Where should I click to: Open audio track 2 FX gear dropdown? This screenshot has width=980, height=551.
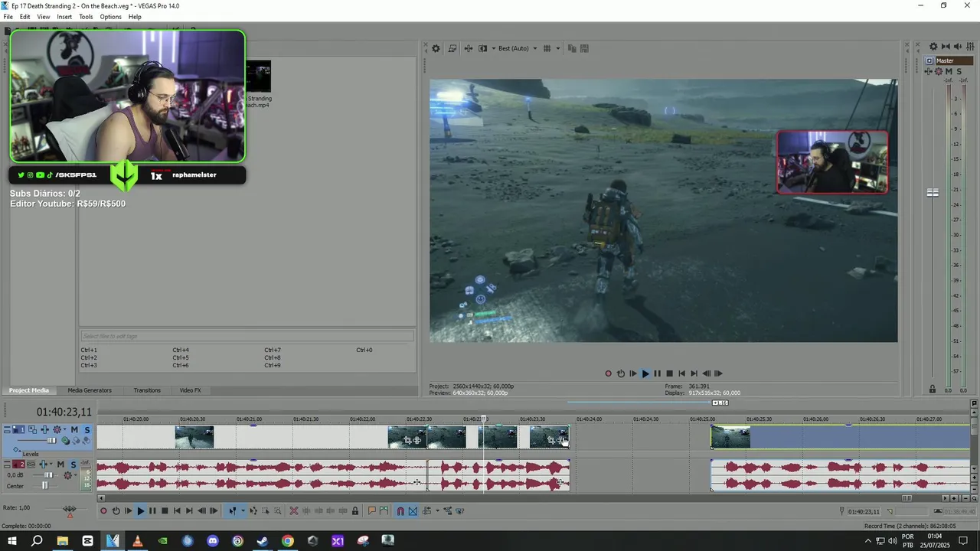[67, 475]
